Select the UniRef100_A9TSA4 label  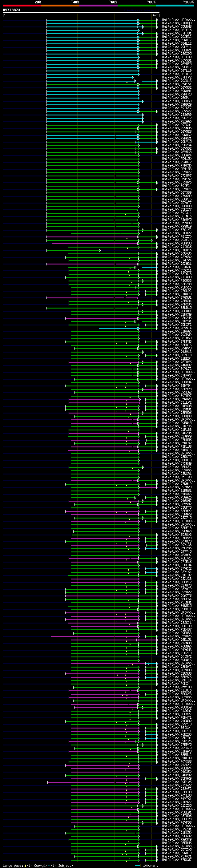[177, 125]
